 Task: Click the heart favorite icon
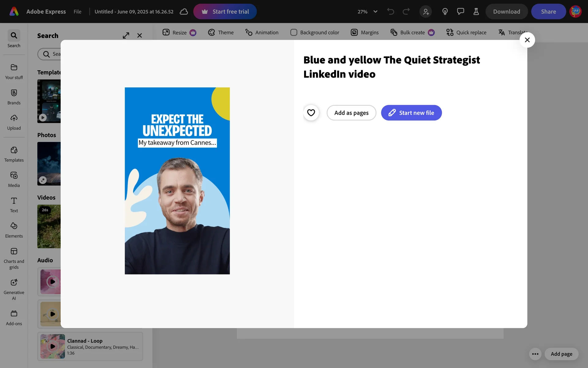311,113
